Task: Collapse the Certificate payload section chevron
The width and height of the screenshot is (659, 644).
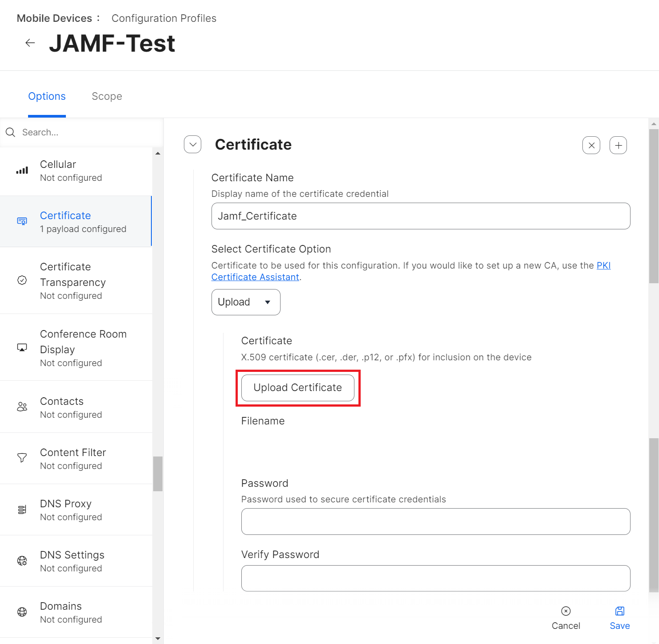Action: tap(193, 145)
